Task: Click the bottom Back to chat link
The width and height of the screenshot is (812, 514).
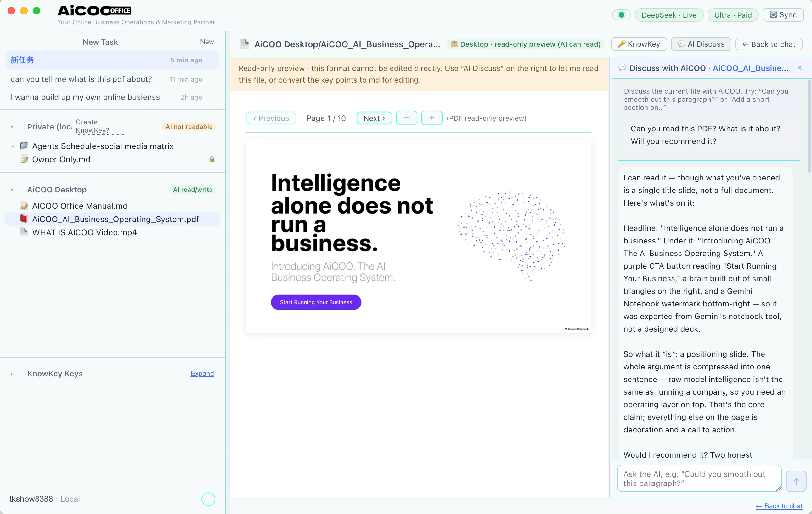Action: click(779, 506)
